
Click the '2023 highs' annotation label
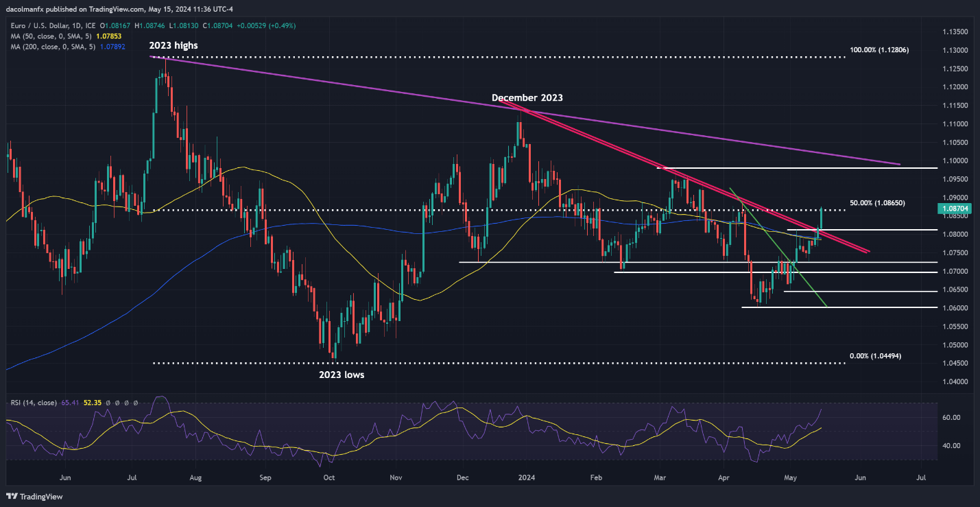click(x=174, y=45)
